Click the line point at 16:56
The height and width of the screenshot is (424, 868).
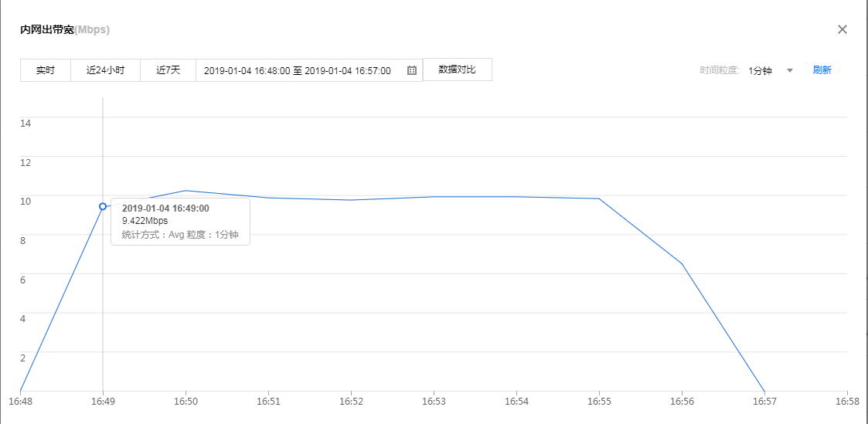click(682, 263)
